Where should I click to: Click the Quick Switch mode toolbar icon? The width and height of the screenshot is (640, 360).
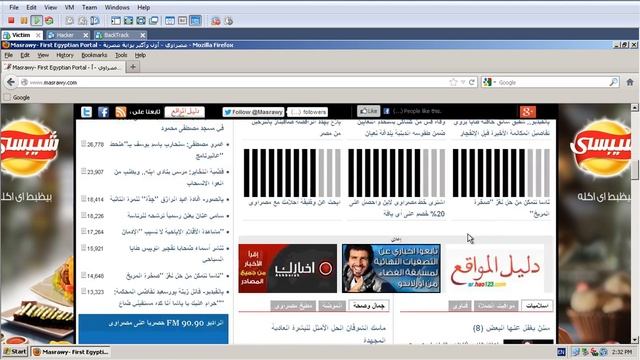click(141, 20)
